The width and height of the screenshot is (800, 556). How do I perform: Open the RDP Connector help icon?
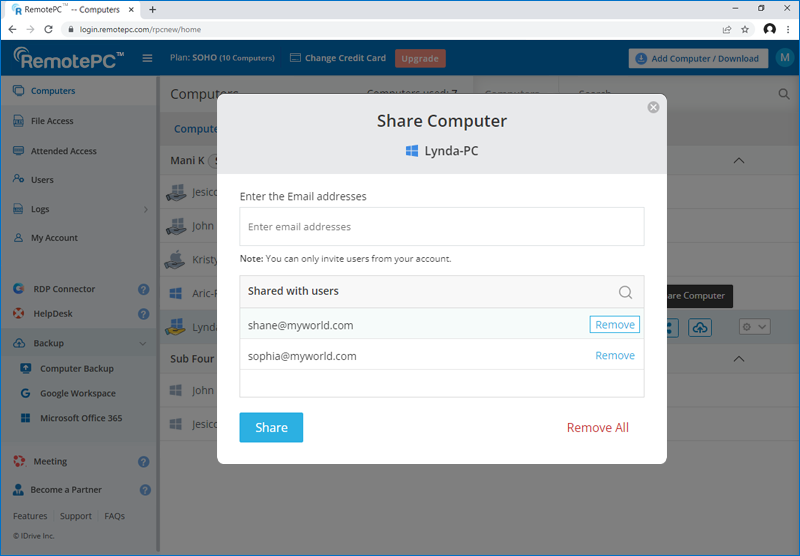click(x=143, y=289)
